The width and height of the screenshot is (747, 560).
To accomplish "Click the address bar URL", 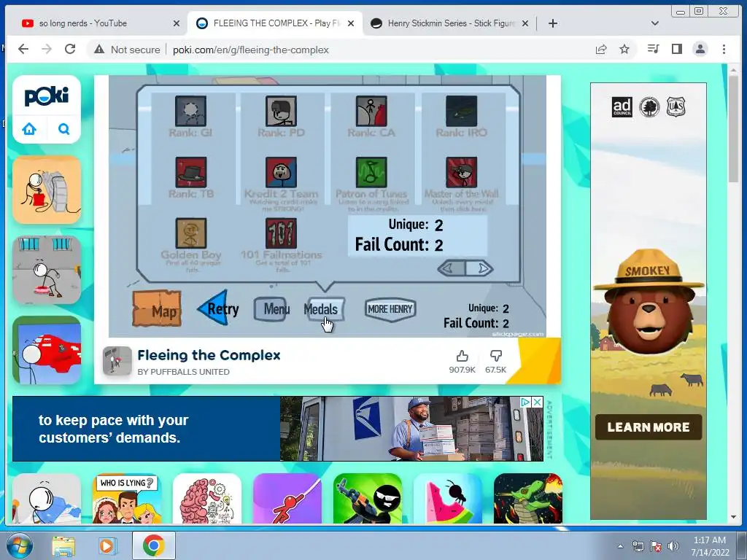I will coord(251,50).
